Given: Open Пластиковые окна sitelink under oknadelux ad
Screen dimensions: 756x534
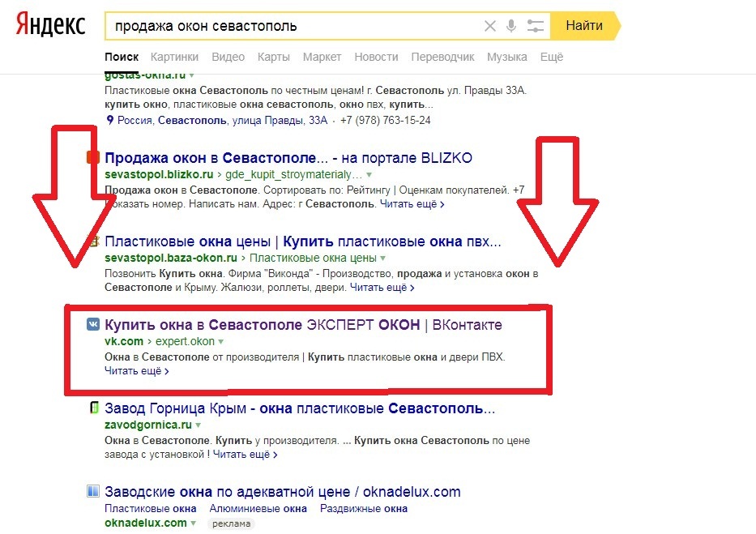Looking at the screenshot, I should tap(151, 508).
